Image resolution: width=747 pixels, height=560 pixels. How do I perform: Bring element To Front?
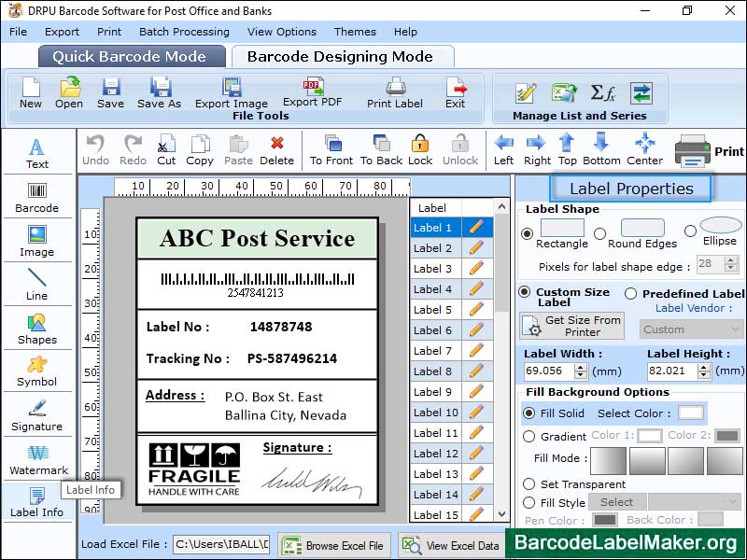click(331, 150)
